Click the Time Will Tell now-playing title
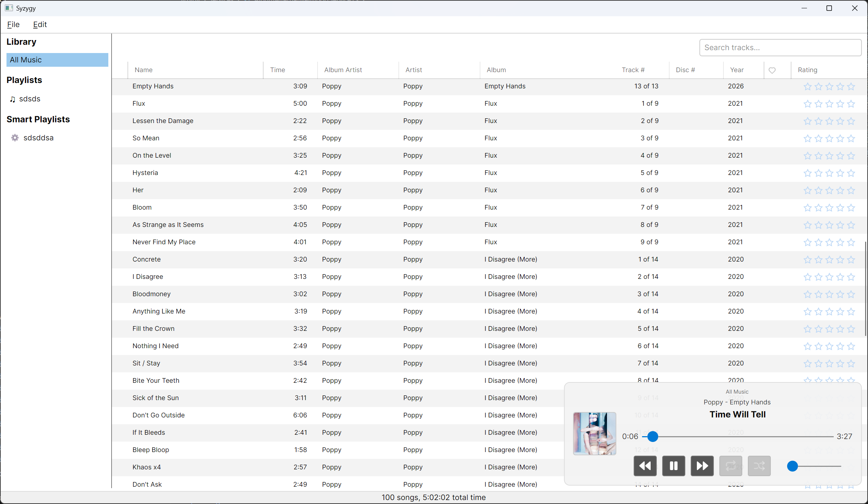The image size is (868, 504). (x=738, y=415)
